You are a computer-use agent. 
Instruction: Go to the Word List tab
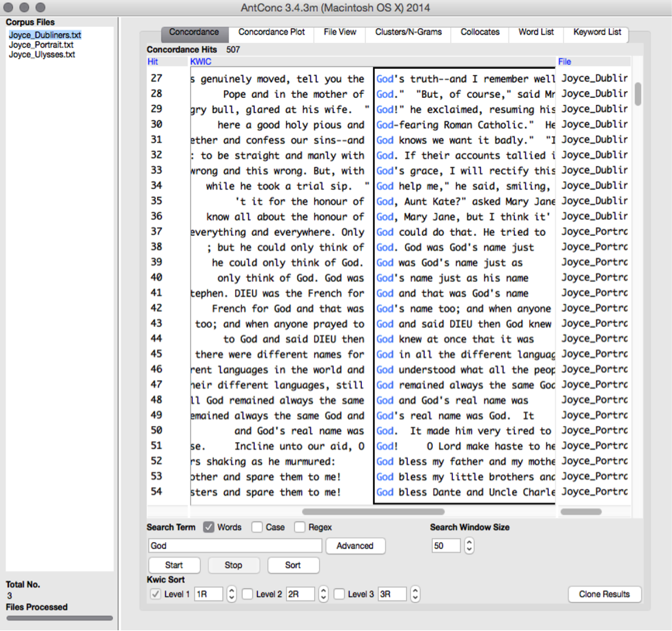536,32
